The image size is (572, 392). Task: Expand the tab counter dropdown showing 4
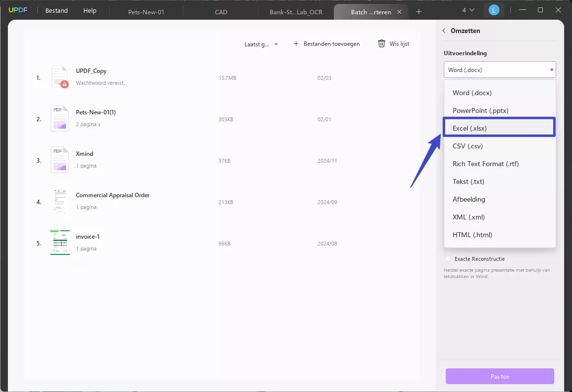point(468,9)
